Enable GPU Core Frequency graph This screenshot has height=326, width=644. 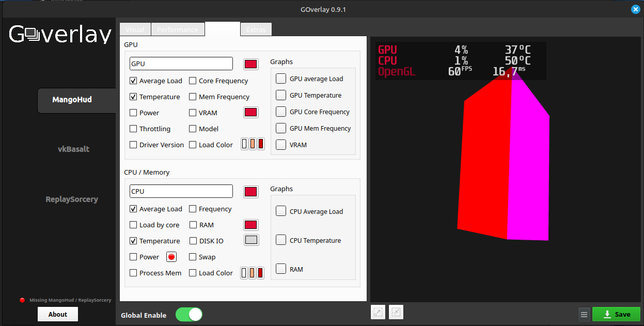tap(281, 112)
